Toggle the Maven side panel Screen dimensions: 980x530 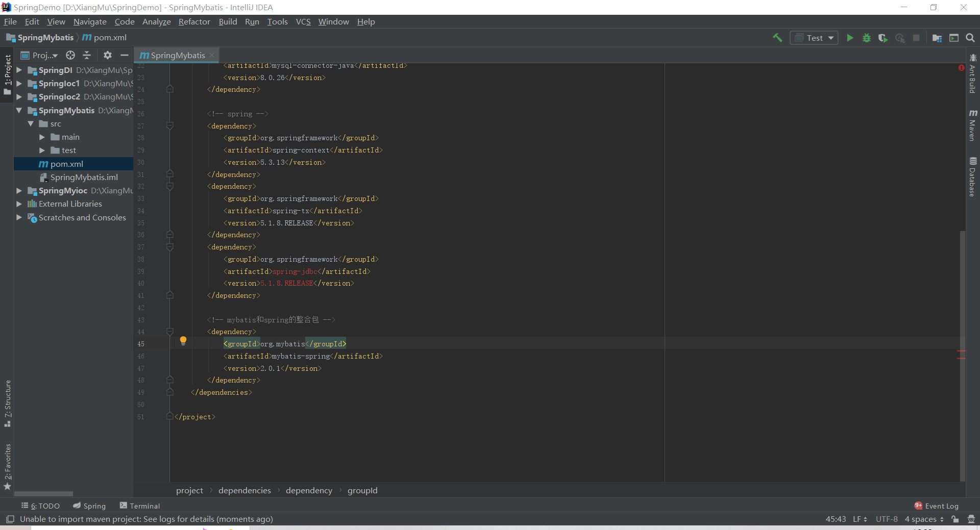973,125
